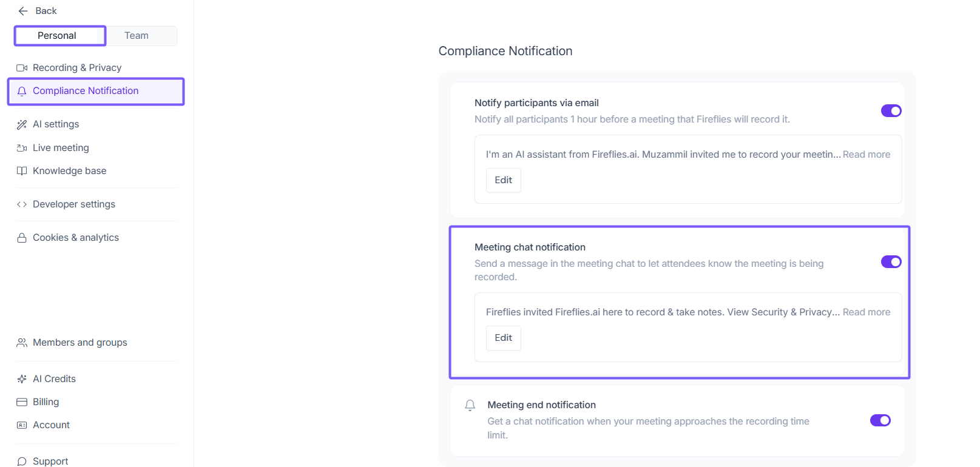Viewport: 980px width, 467px height.
Task: Click the AI Credits sparkle icon
Action: pyautogui.click(x=22, y=379)
